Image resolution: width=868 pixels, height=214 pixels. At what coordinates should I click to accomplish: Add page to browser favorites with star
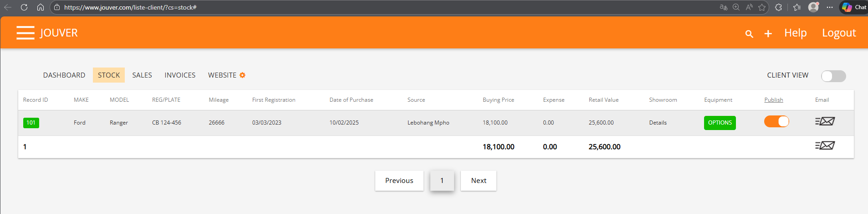(x=762, y=7)
